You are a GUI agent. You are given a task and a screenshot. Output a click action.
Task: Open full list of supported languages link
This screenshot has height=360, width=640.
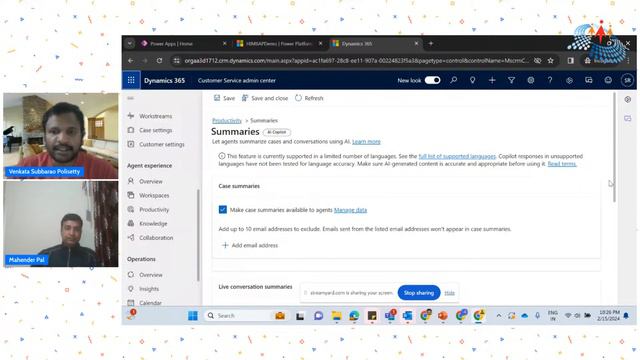tap(457, 156)
